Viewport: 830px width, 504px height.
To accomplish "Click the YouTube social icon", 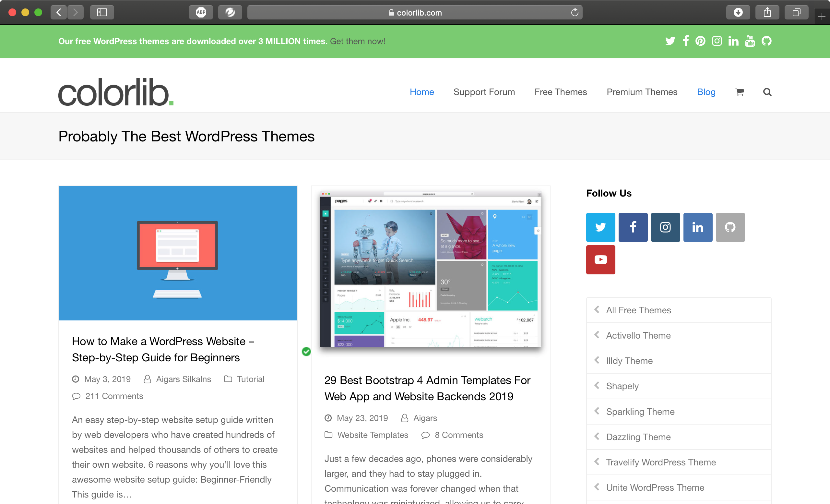I will pyautogui.click(x=600, y=260).
